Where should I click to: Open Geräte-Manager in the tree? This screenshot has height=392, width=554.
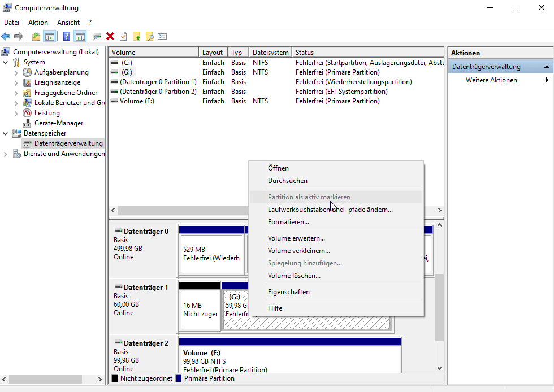tap(58, 123)
